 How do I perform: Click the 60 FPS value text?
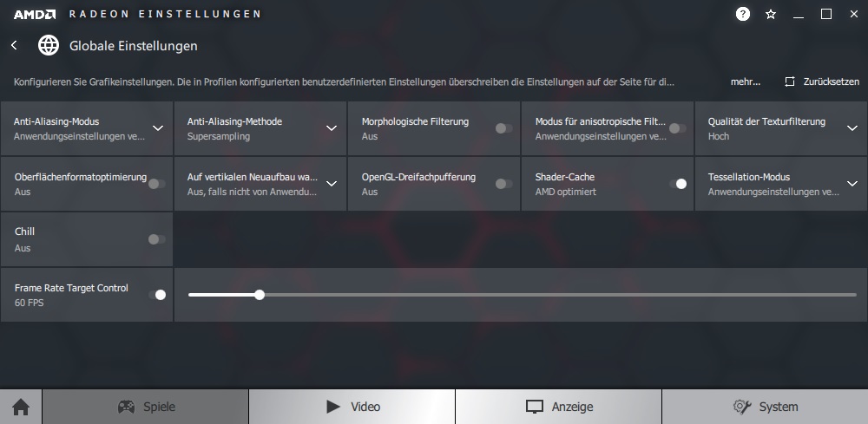[30, 303]
